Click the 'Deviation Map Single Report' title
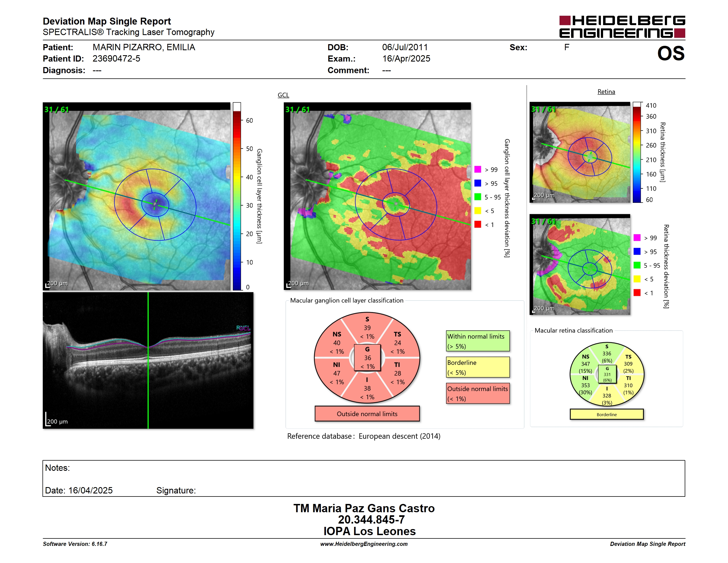 [x=107, y=21]
